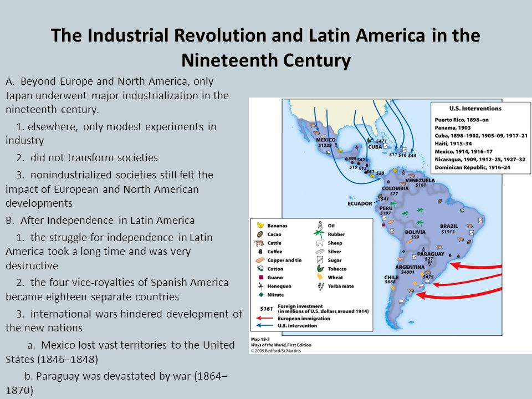This screenshot has height=399, width=532.
Task: Select the BRAZIL label on the map
Action: 449,226
